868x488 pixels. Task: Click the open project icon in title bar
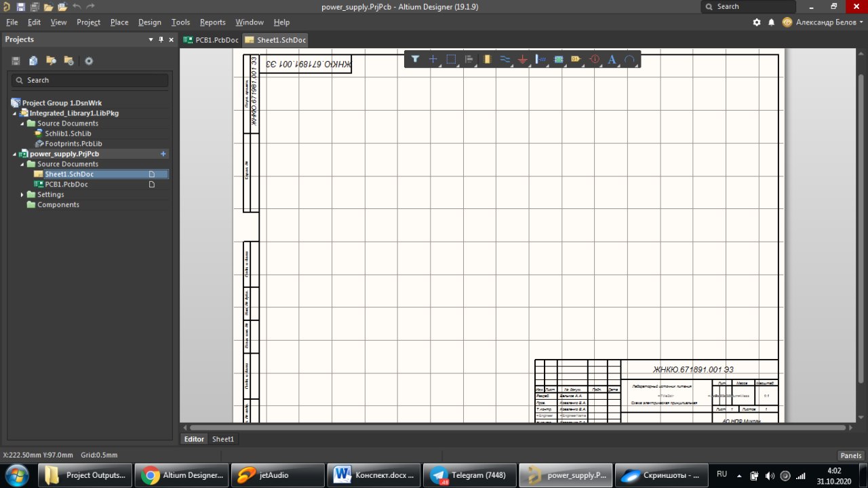62,7
